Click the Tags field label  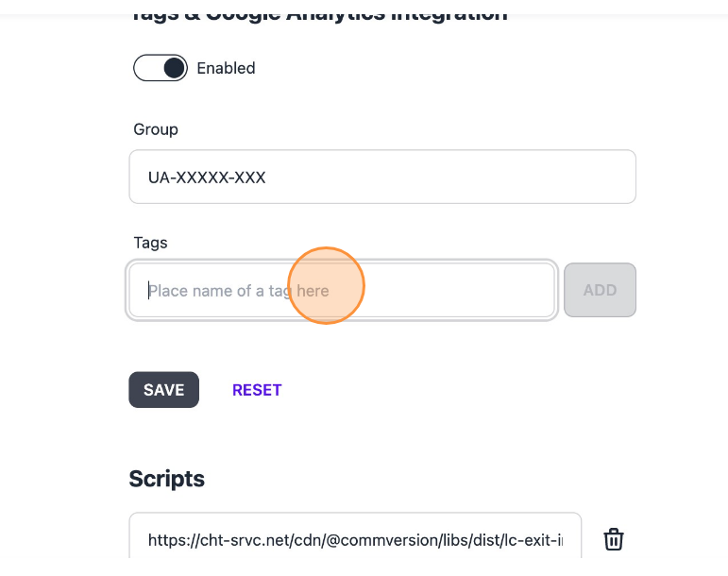(150, 243)
